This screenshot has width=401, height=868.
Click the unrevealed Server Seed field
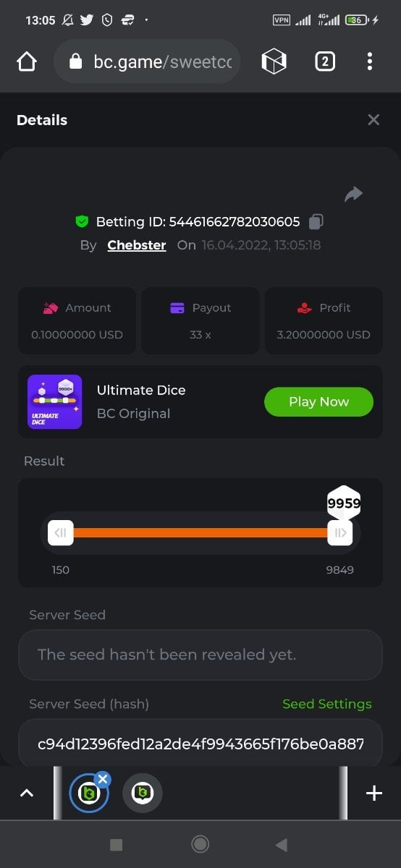tap(200, 655)
